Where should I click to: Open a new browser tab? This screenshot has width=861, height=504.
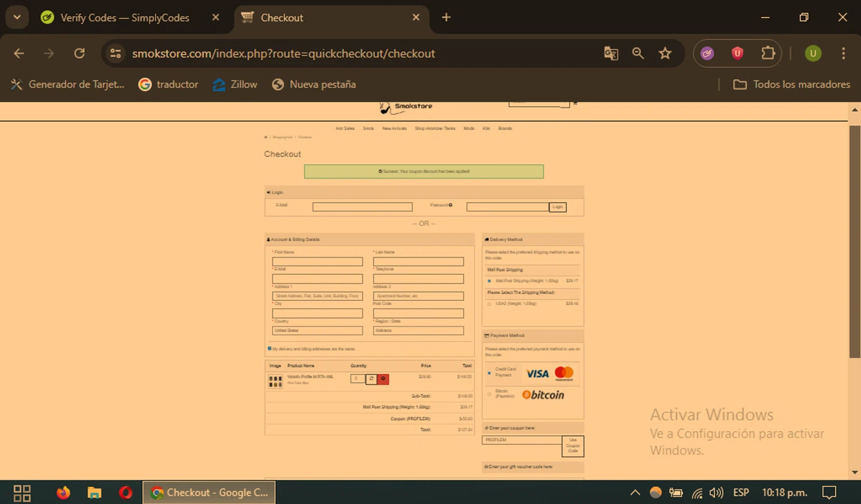click(446, 17)
